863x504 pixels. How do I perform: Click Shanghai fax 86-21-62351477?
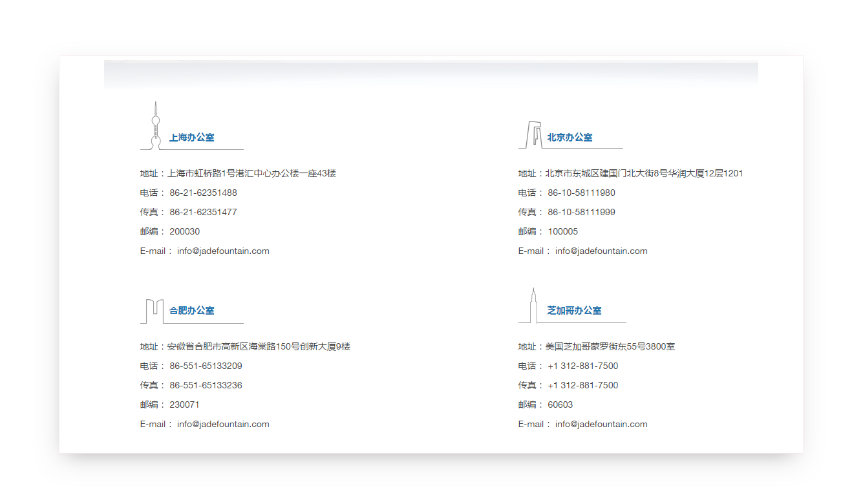coord(204,213)
